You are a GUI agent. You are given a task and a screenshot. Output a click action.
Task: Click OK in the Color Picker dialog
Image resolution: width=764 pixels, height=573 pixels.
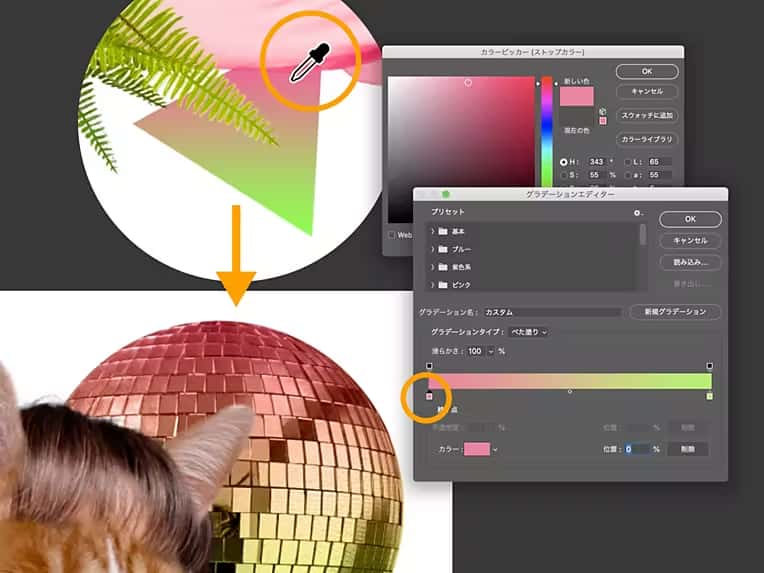tap(647, 71)
